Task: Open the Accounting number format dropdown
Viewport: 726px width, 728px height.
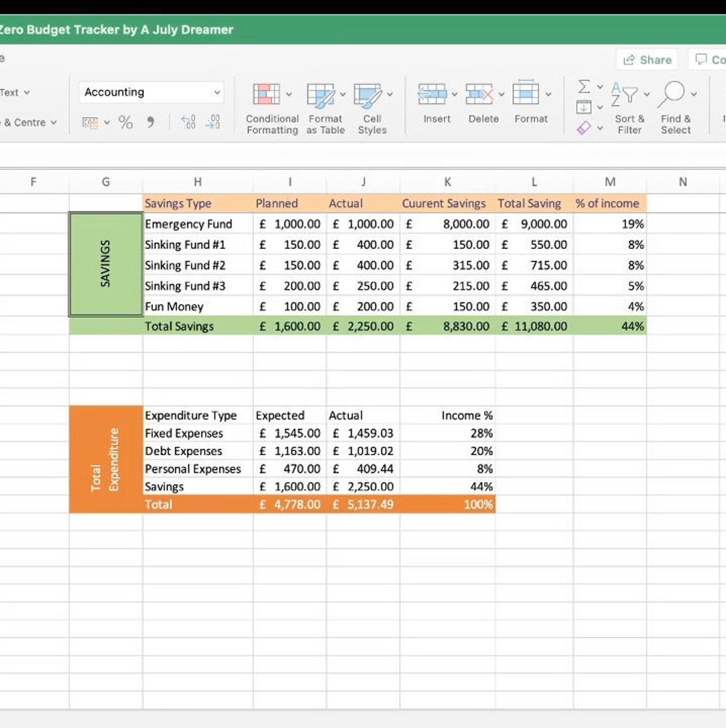Action: click(217, 92)
